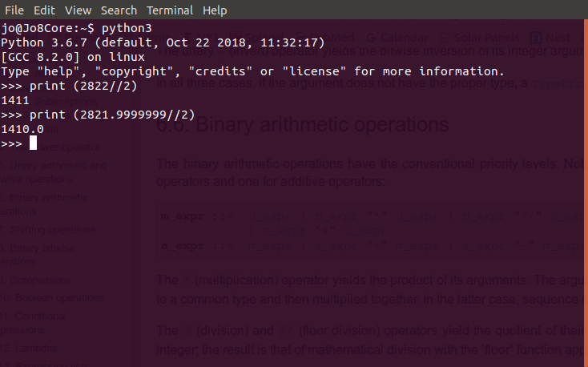Click the output value 1410.0

22,129
